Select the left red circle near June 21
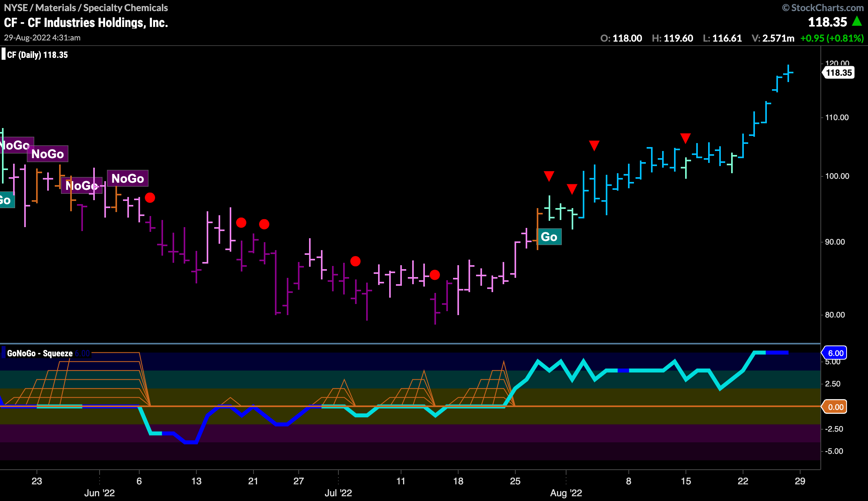868x501 pixels. coord(241,223)
